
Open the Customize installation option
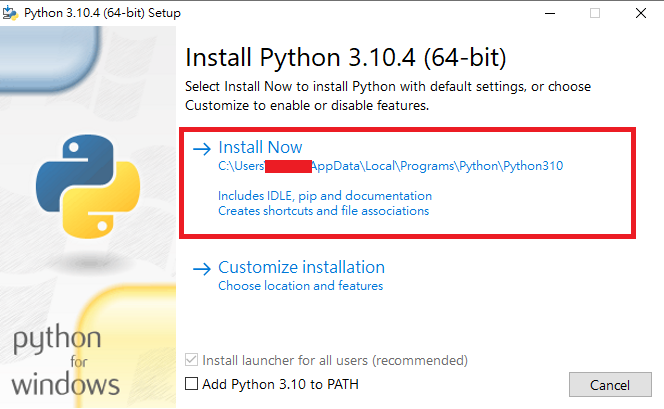point(301,268)
